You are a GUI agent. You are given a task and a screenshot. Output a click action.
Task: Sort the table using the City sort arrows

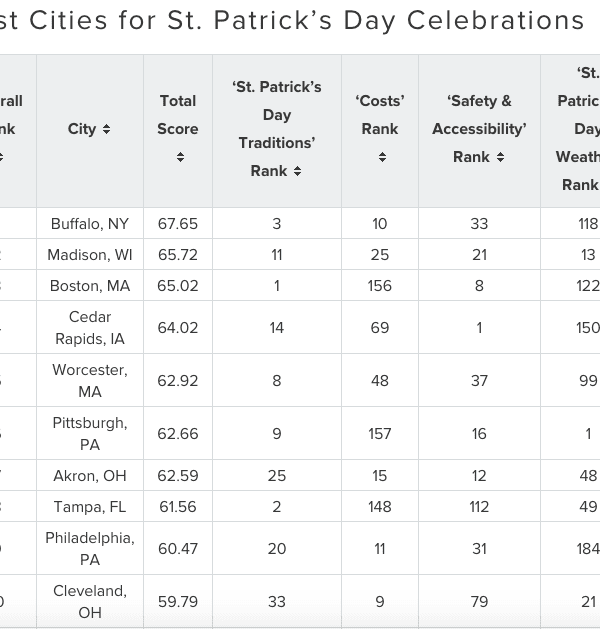[x=106, y=129]
